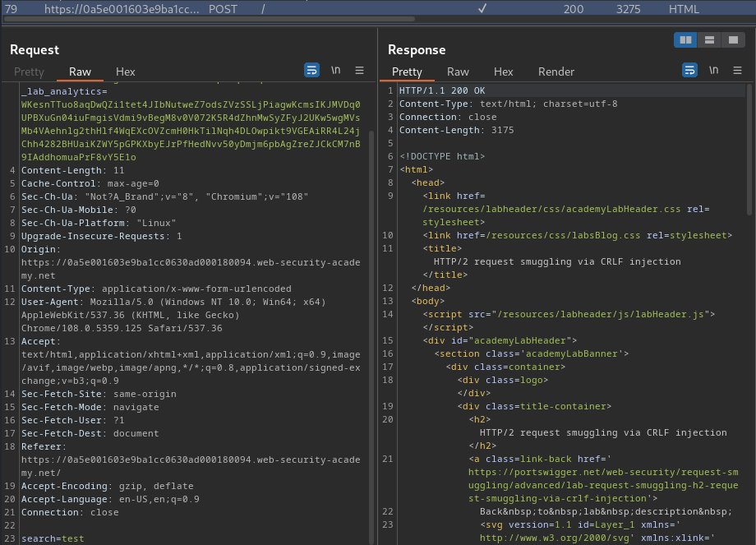Click the Sec-Fetch-User: ?1 header

click(73, 421)
